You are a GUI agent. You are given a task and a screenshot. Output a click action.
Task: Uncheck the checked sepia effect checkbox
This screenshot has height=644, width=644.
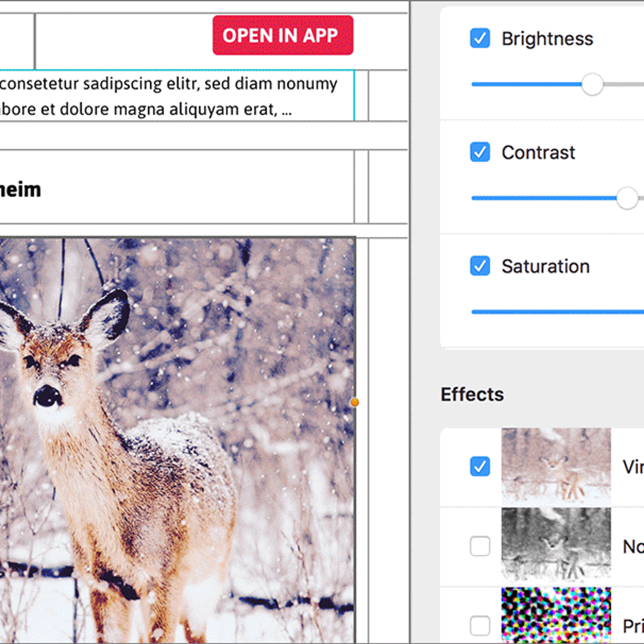(480, 466)
